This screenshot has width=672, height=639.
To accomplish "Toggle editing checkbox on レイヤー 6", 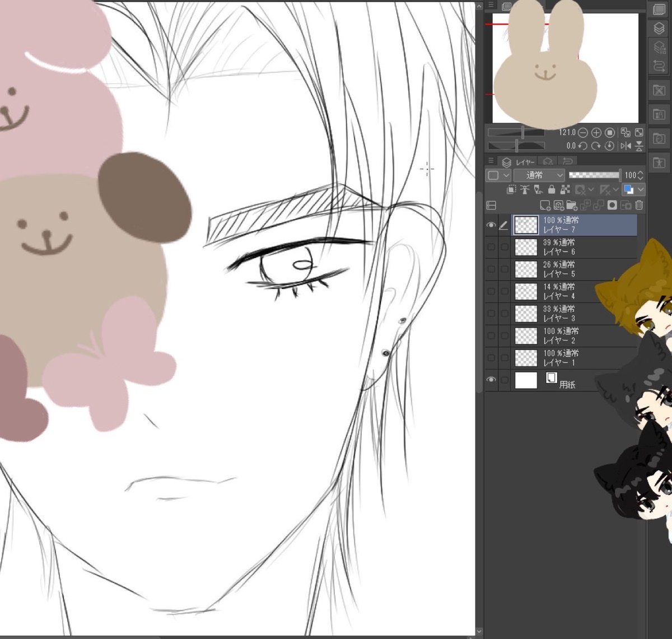I will [x=504, y=247].
